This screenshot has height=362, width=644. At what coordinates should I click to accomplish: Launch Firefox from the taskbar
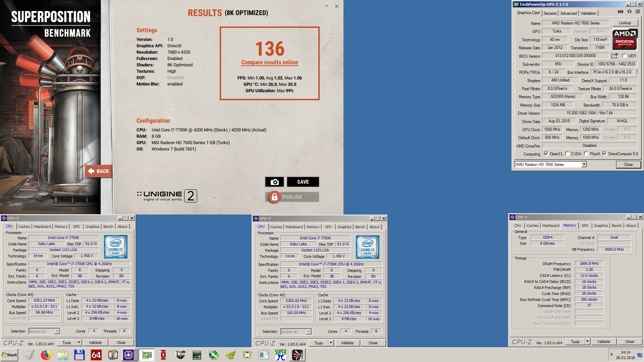[46, 355]
